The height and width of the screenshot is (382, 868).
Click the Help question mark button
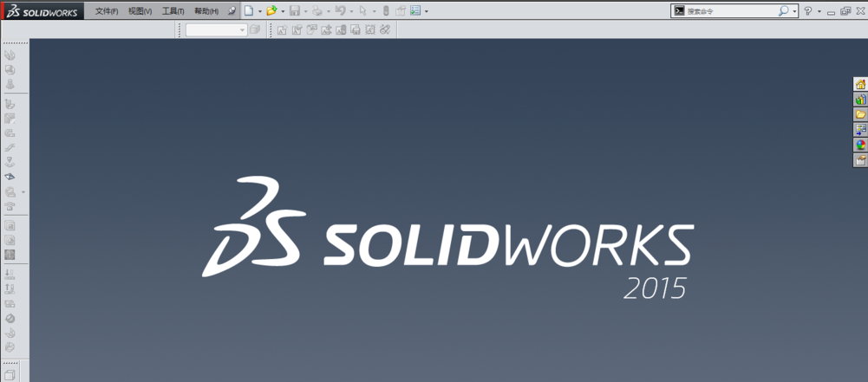(x=808, y=11)
